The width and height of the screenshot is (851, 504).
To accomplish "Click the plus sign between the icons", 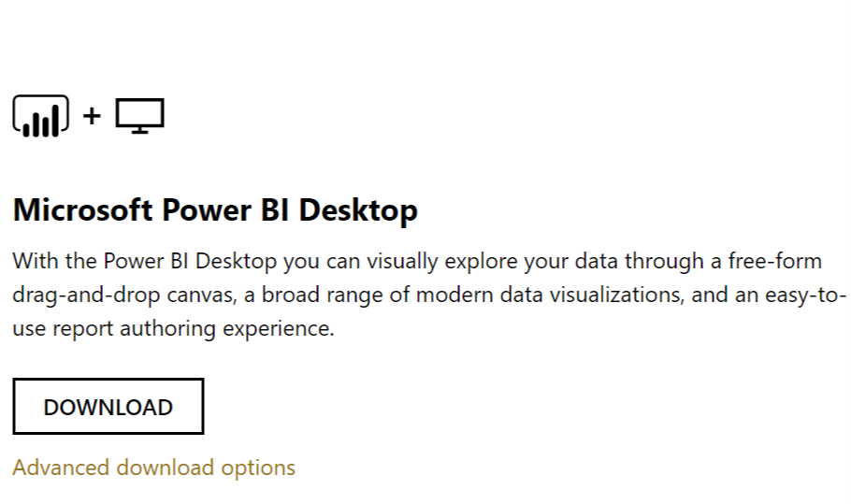I will pyautogui.click(x=92, y=116).
